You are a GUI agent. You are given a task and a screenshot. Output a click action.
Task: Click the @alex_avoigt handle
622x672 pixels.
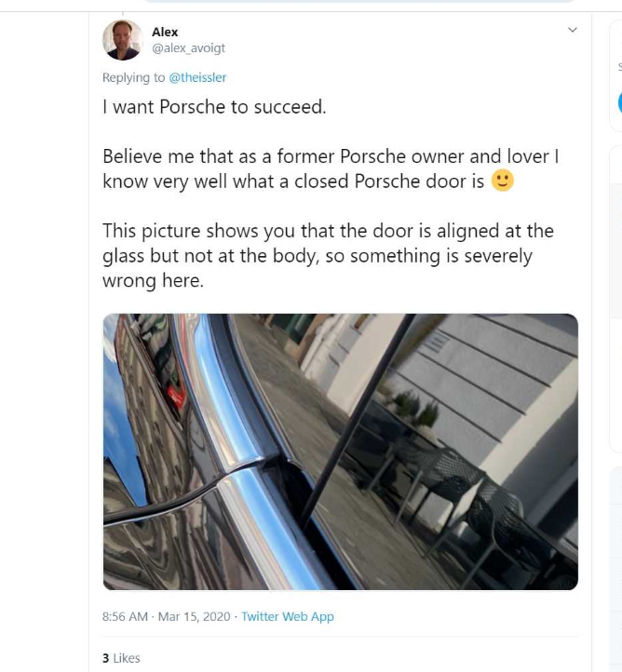tap(188, 48)
